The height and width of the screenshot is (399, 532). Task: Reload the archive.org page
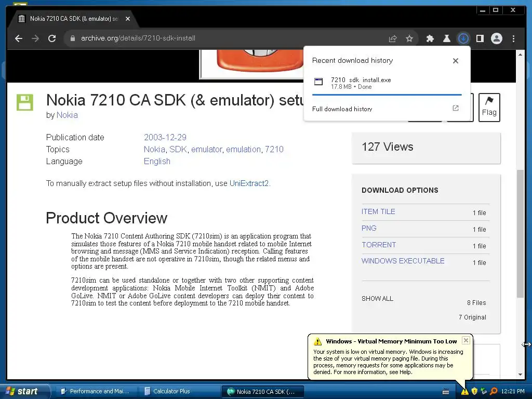click(52, 38)
